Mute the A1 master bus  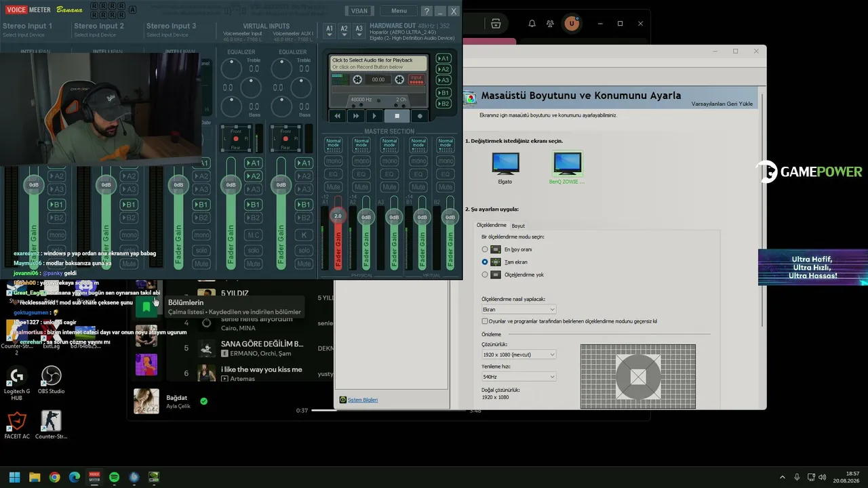click(x=333, y=187)
